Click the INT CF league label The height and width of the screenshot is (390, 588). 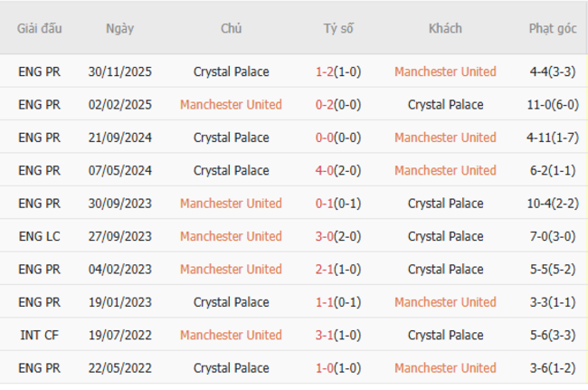(x=40, y=335)
